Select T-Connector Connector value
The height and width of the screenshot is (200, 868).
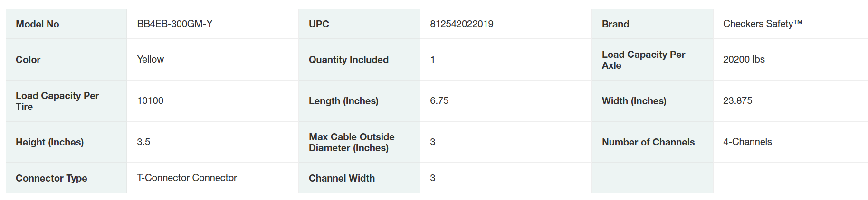coord(187,178)
